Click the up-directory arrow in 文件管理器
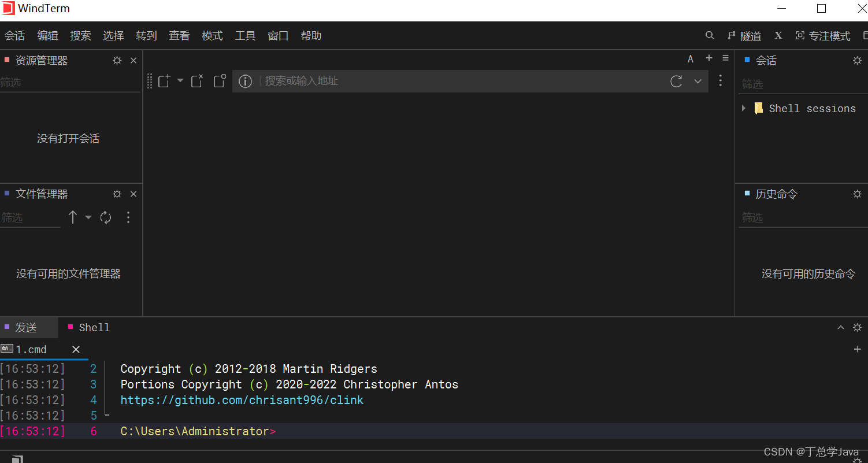This screenshot has height=463, width=868. tap(73, 217)
